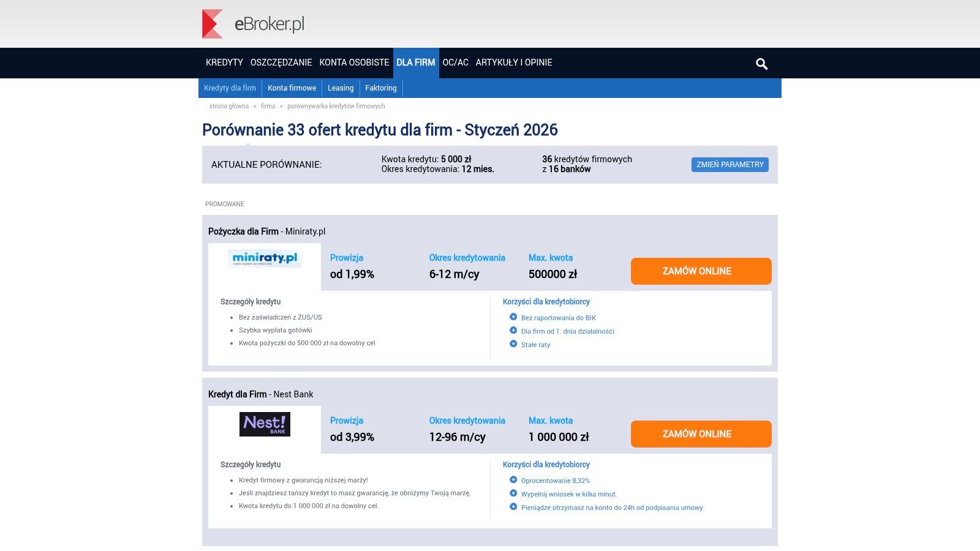Click the ZMIEŃ PARAMETRY button

730,165
